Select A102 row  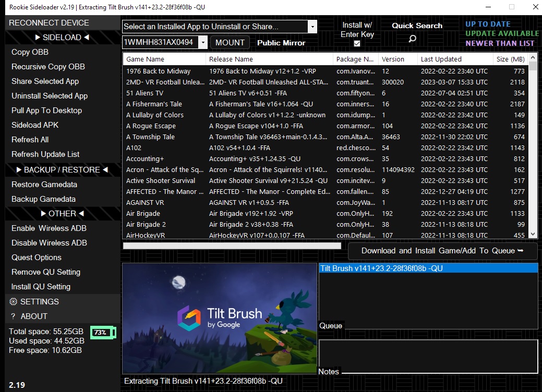(x=326, y=148)
